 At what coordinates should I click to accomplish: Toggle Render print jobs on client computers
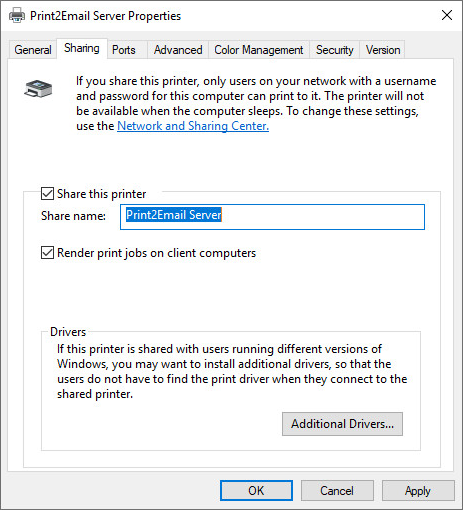click(47, 253)
